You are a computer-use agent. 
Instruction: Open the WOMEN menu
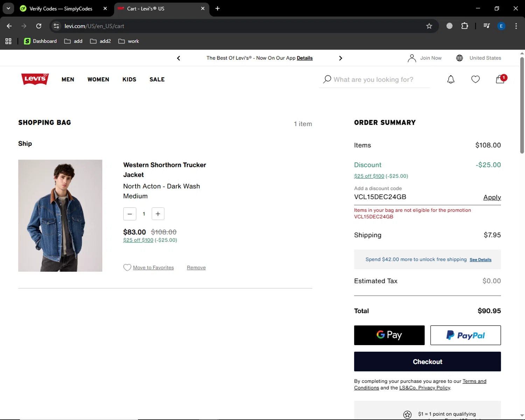(x=98, y=79)
